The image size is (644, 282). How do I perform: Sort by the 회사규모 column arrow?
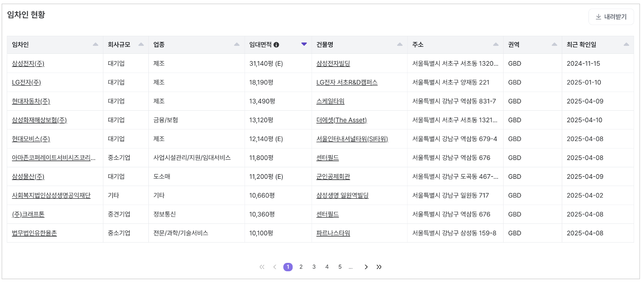click(x=141, y=45)
